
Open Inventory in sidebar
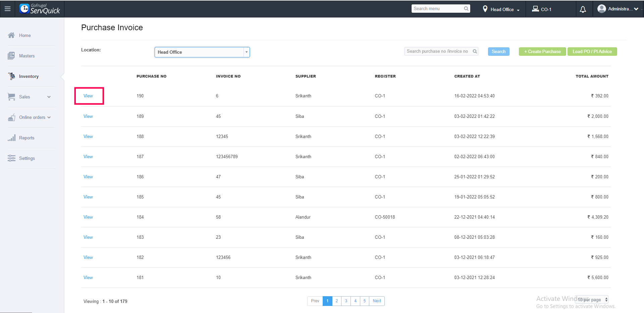[29, 76]
